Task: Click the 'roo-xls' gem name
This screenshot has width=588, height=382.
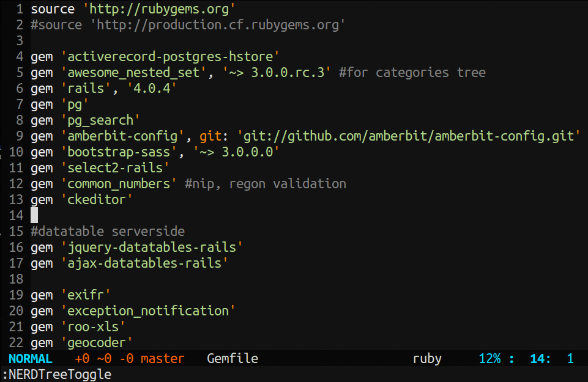Action: [x=93, y=327]
